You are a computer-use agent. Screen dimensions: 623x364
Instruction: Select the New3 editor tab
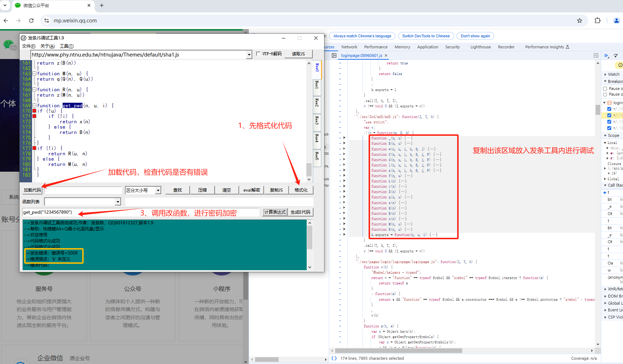[x=317, y=123]
